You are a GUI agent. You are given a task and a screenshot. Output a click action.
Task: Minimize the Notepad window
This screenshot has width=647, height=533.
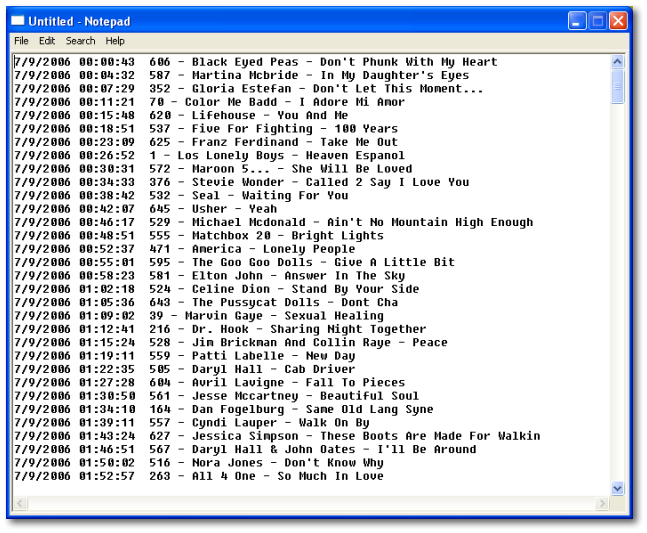[577, 21]
